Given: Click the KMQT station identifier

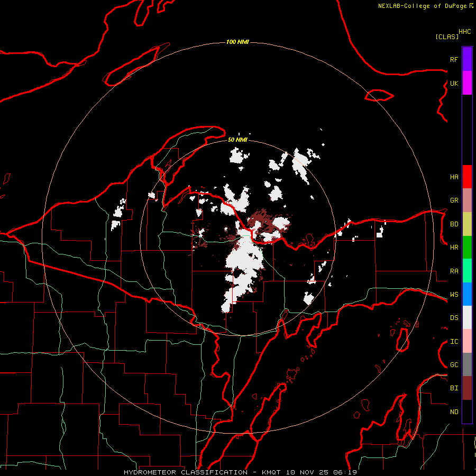Looking at the screenshot, I should point(271,472).
